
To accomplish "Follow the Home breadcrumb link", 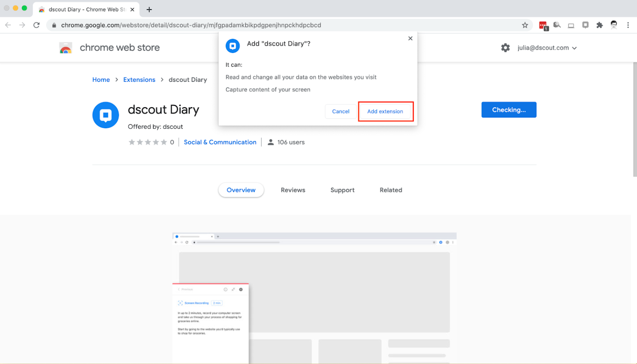I will (101, 80).
